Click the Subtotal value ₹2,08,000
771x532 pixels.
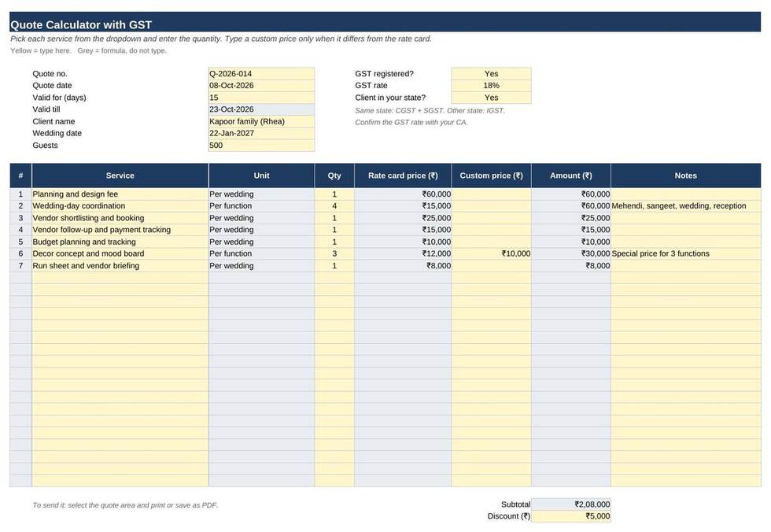tap(571, 504)
